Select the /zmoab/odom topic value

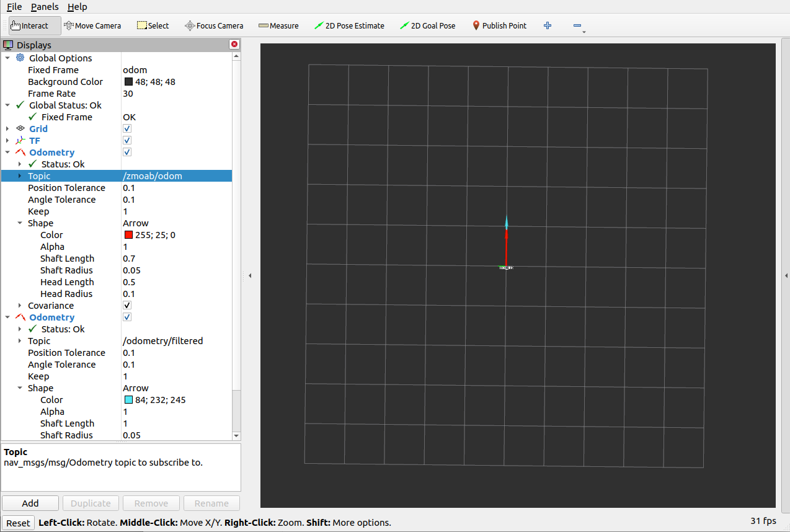(x=153, y=176)
